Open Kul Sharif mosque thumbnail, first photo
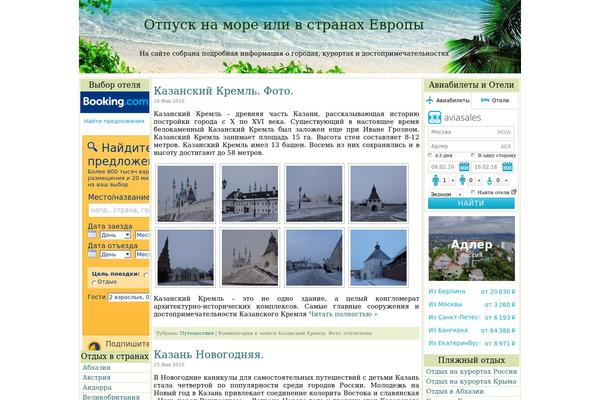 (186, 194)
